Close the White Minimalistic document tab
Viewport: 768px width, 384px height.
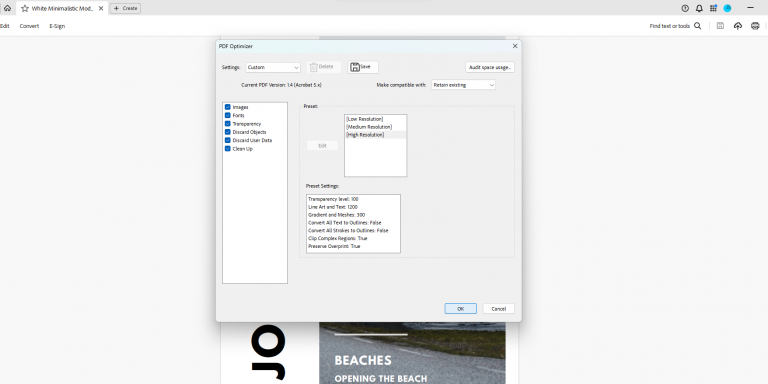coord(101,8)
